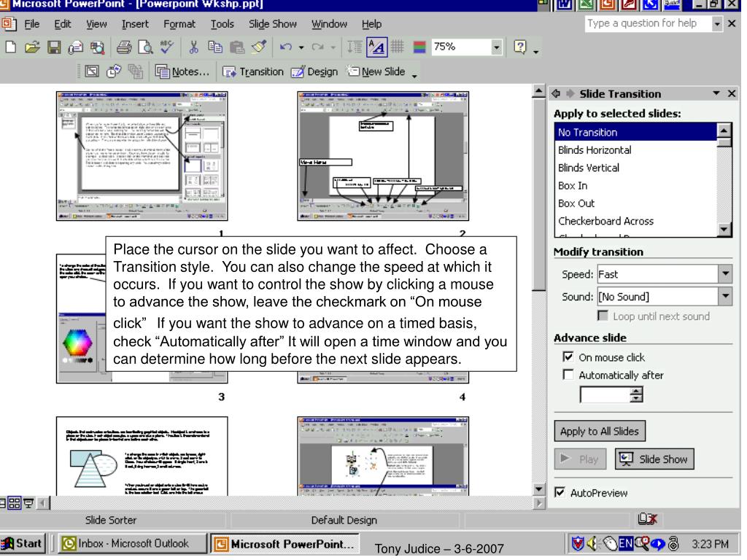Open the zoom percentage dropdown
The height and width of the screenshot is (560, 747).
pos(496,47)
